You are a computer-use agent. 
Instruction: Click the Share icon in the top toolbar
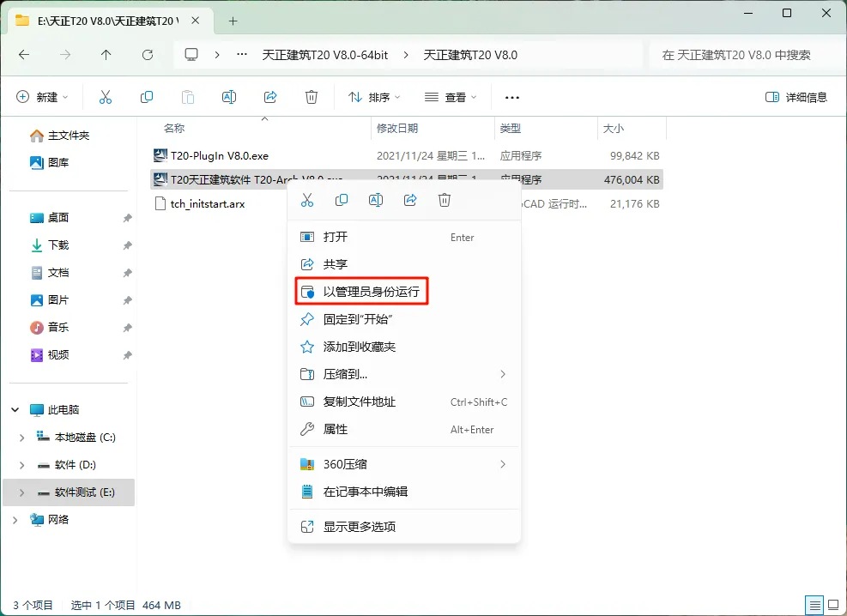(x=270, y=97)
